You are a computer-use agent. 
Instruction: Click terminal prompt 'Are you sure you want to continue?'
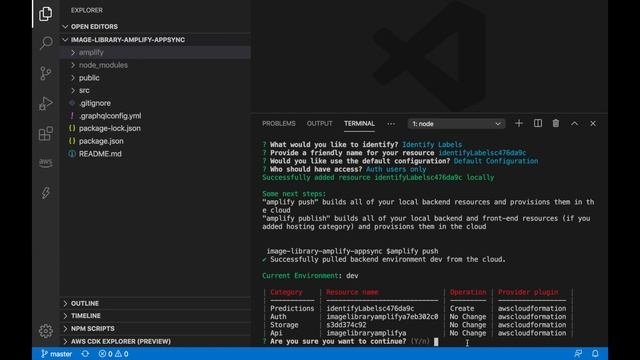pos(338,341)
